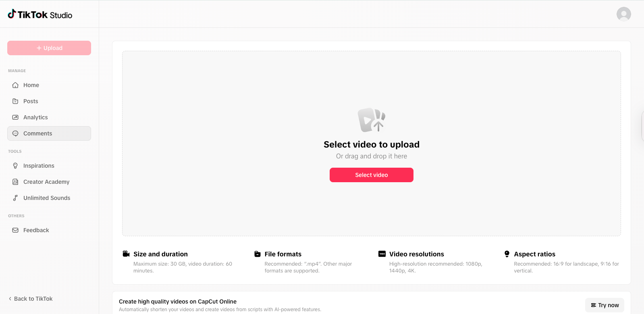
Task: Open the profile avatar menu
Action: coord(623,14)
